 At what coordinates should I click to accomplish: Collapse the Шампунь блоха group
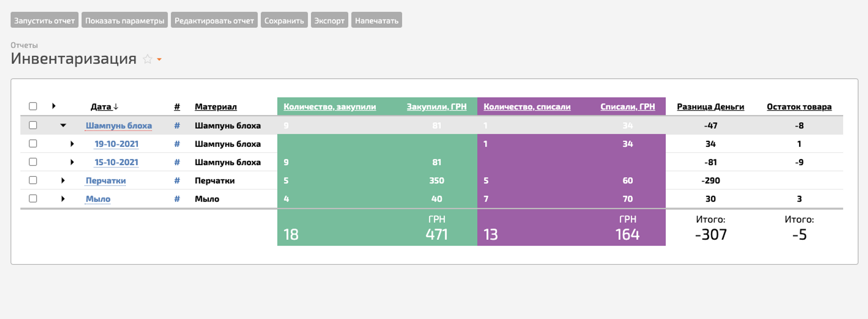pyautogui.click(x=63, y=125)
